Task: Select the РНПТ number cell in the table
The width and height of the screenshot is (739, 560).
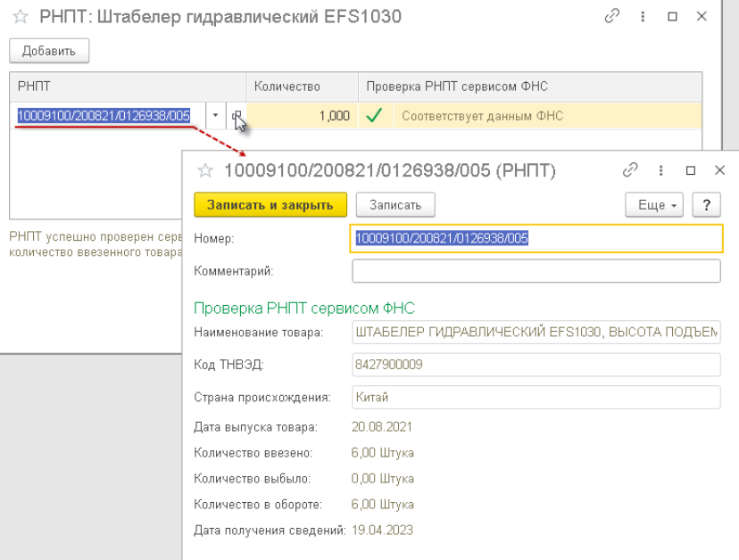Action: pos(104,115)
